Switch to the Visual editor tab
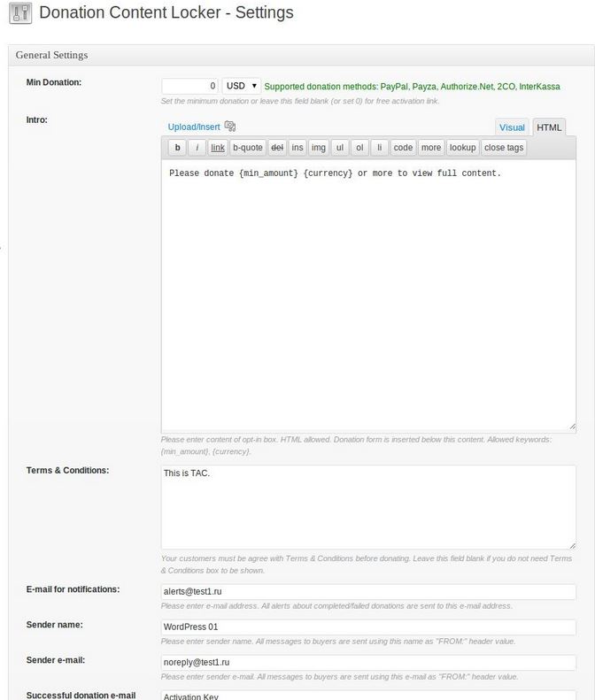595x700 pixels. pos(512,127)
